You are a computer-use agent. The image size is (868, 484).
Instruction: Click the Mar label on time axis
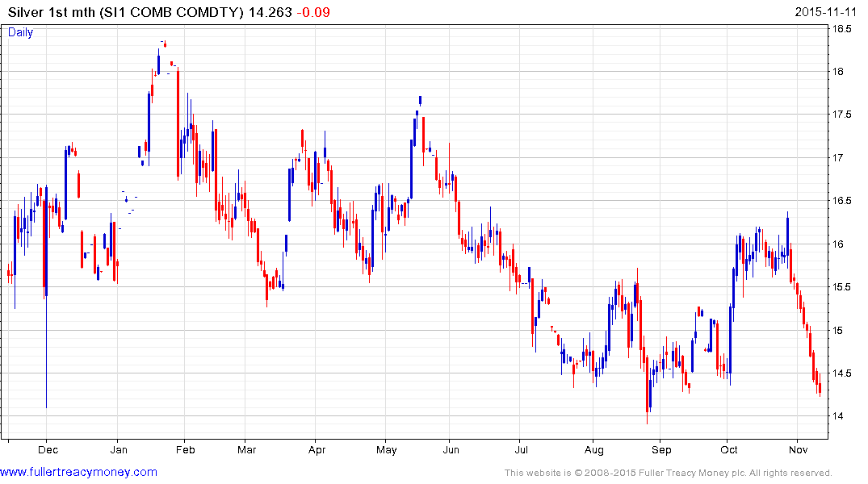click(247, 449)
